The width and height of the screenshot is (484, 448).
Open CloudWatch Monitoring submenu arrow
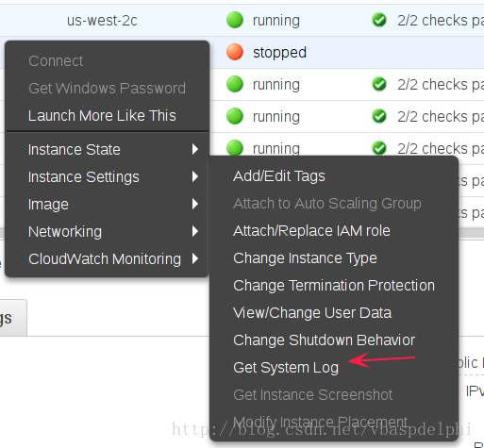(x=195, y=258)
